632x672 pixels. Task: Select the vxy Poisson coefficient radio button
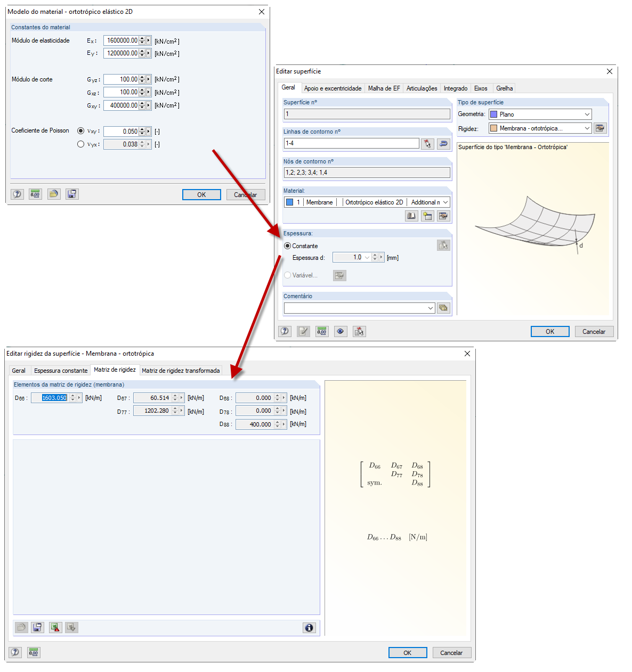(x=81, y=130)
